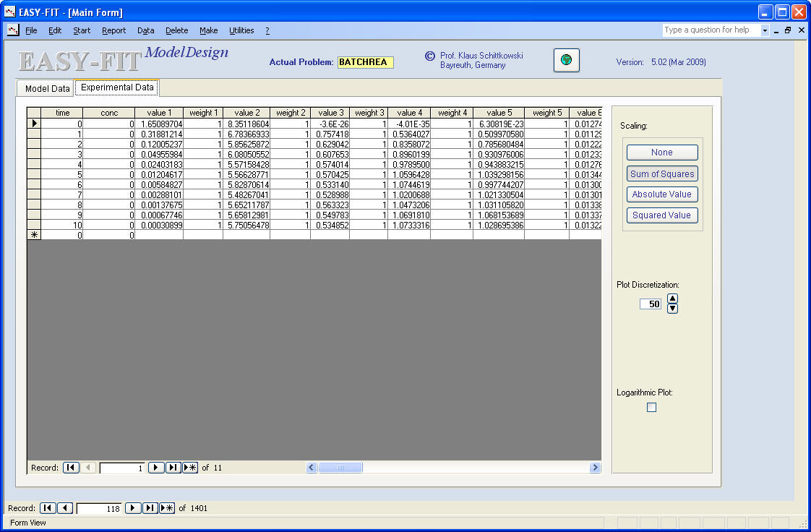Select None scaling option
Screen dimensions: 811x532
(x=661, y=153)
